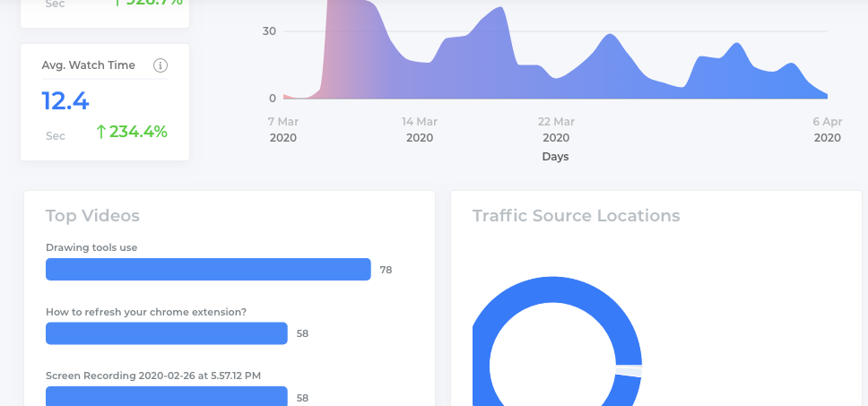Click the Avg. Watch Time info icon
This screenshot has height=406, width=868.
pyautogui.click(x=160, y=65)
